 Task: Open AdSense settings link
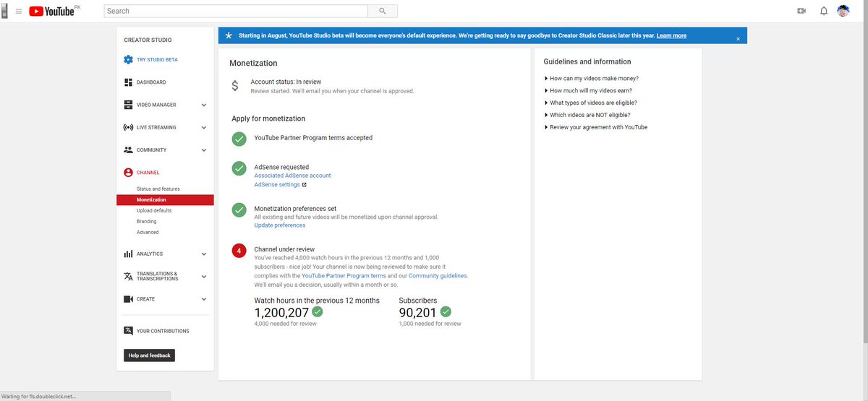276,185
